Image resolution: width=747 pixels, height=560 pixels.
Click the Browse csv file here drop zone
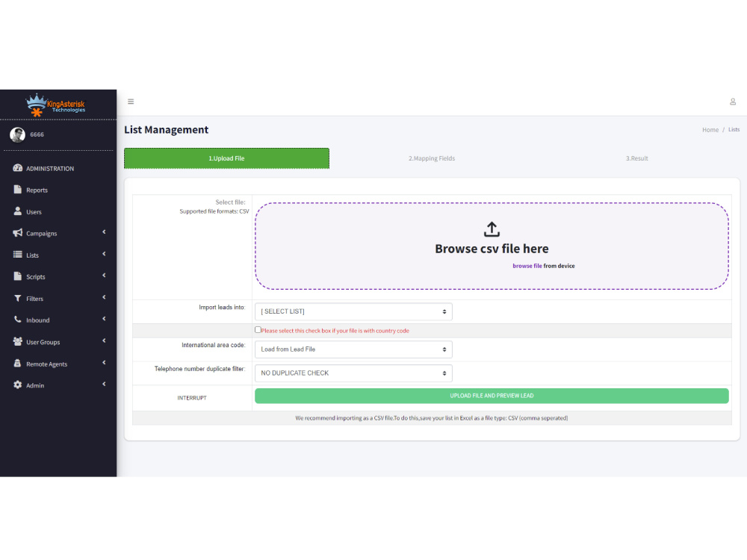tap(492, 246)
